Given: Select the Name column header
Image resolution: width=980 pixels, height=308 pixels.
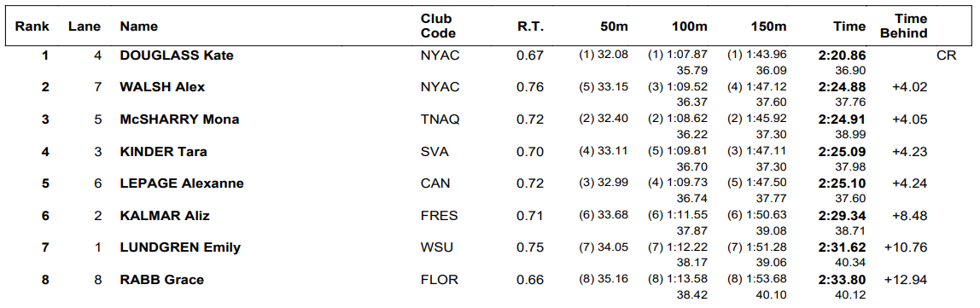Looking at the screenshot, I should point(139,26).
